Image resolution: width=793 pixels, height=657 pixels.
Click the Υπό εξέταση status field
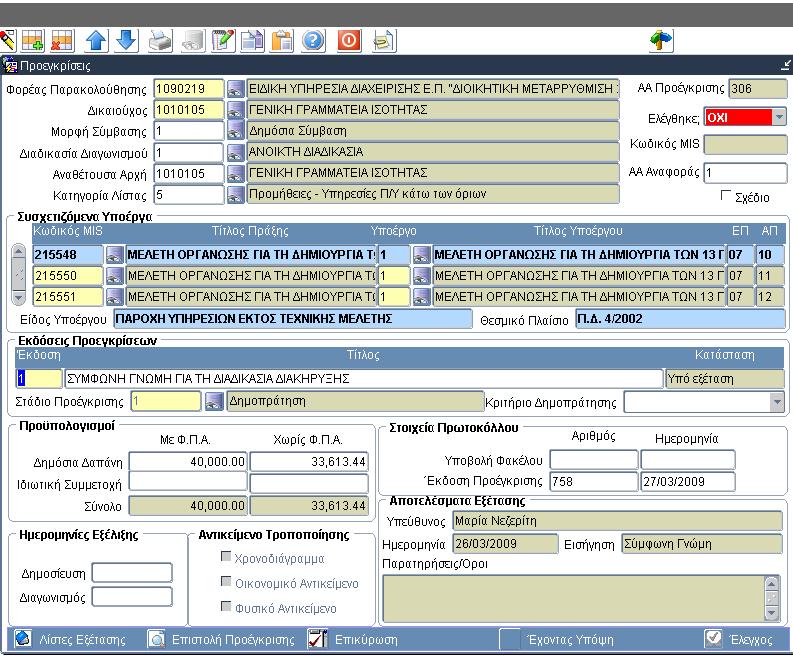[726, 379]
